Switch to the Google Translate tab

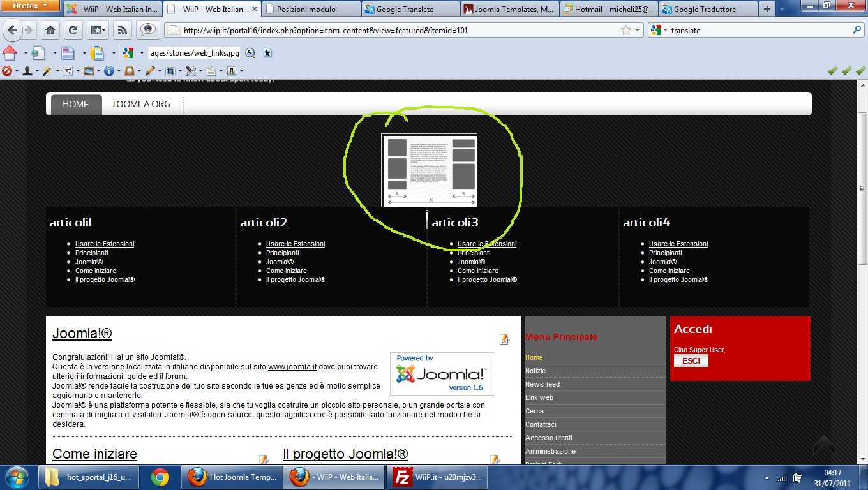click(410, 9)
